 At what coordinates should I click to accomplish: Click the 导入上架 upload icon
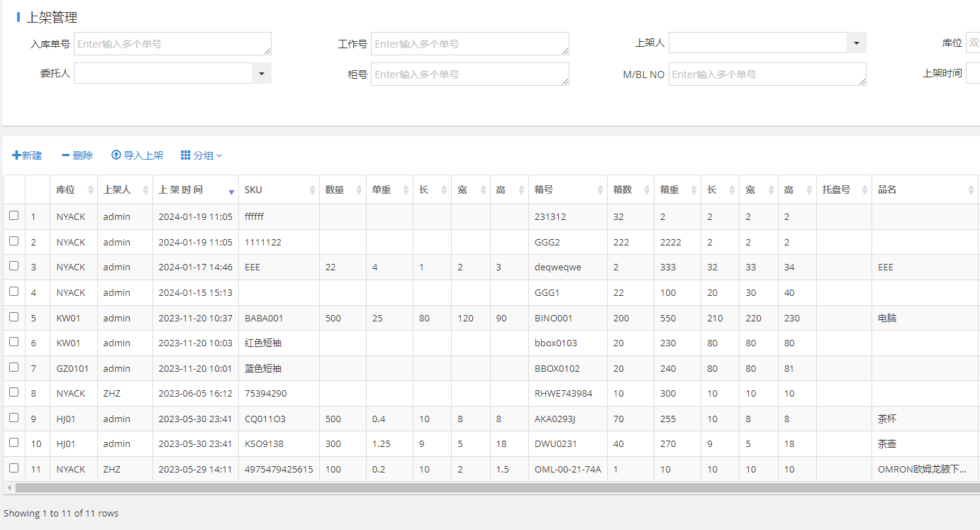pyautogui.click(x=116, y=155)
